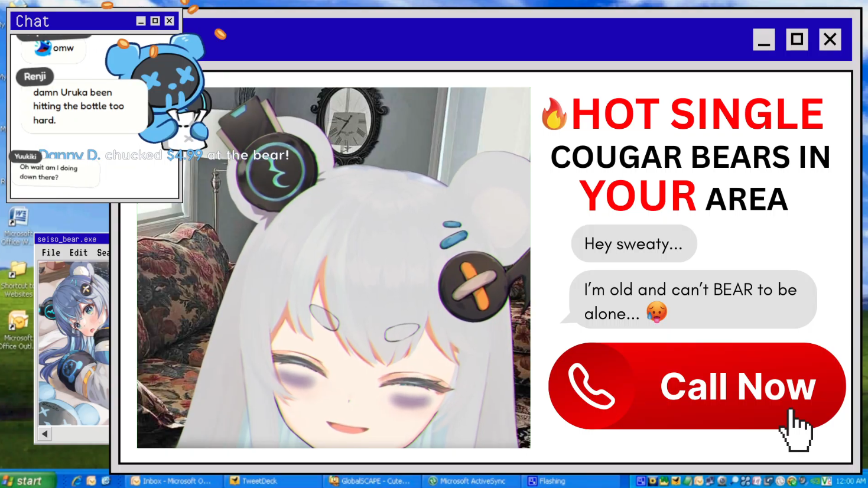Switch to the TweetDeck taskbar button

click(272, 481)
